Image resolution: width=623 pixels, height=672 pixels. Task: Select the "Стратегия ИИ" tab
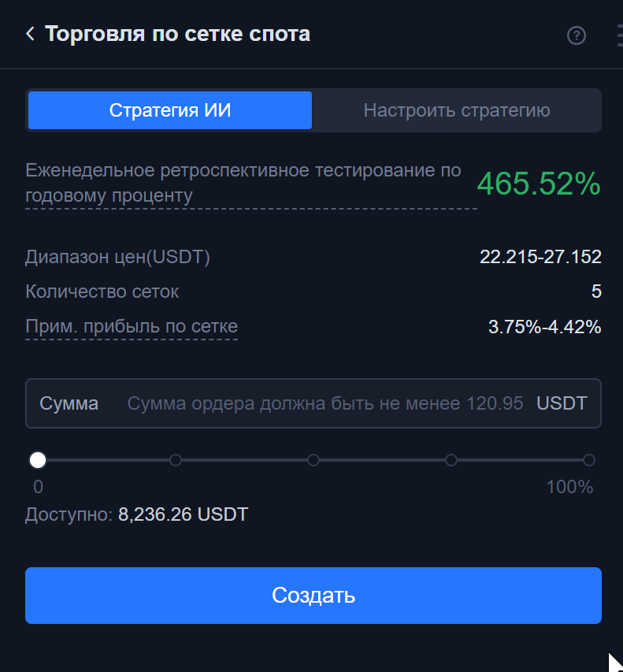(169, 110)
